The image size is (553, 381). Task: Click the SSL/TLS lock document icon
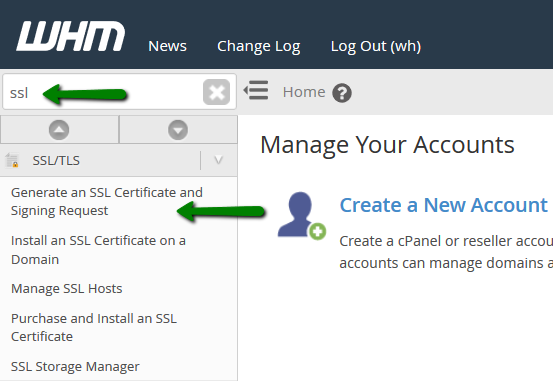coord(12,161)
